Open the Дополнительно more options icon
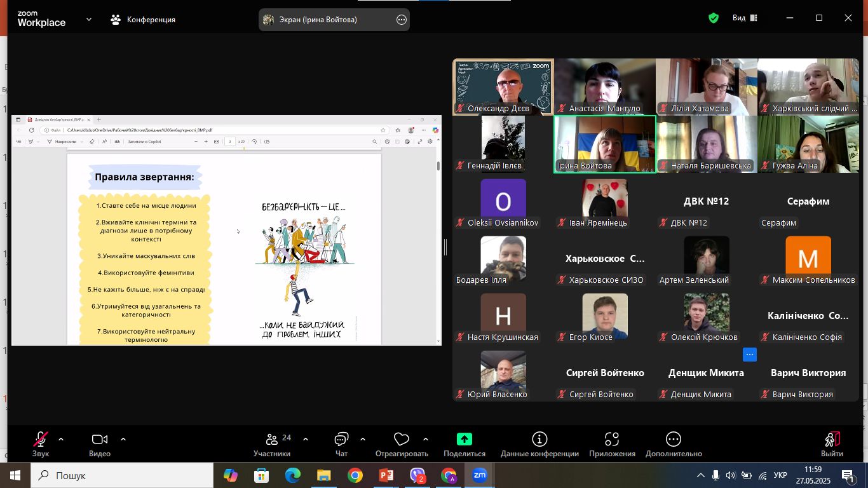This screenshot has height=488, width=868. (674, 440)
